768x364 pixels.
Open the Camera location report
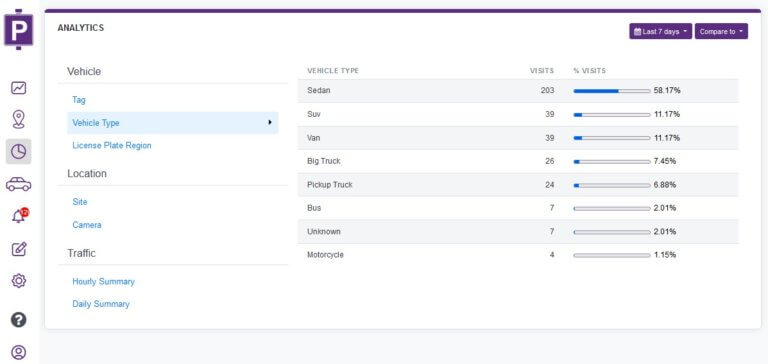point(87,225)
